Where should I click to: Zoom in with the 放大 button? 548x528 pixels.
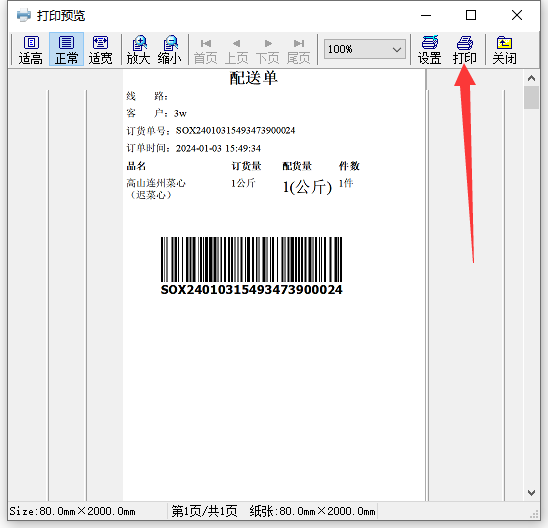click(x=139, y=50)
